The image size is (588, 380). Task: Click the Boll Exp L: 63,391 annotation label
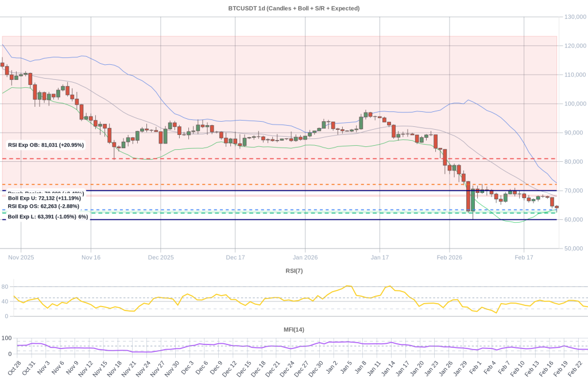coord(47,216)
